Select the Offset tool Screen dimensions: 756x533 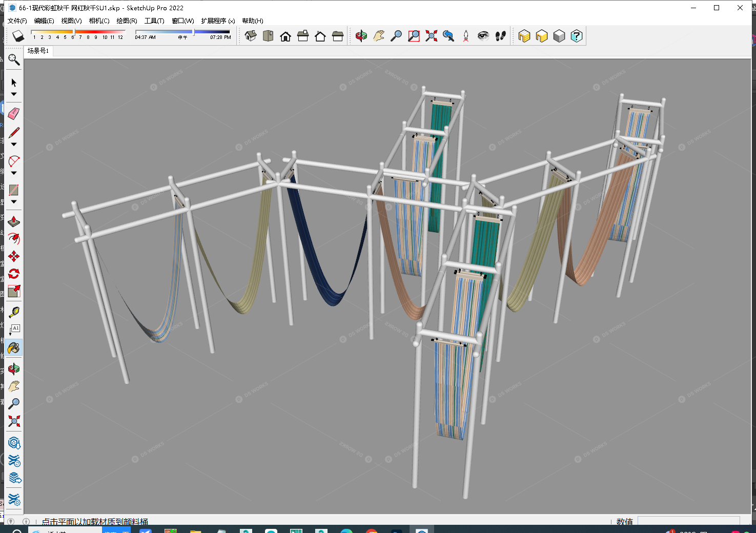tap(14, 239)
